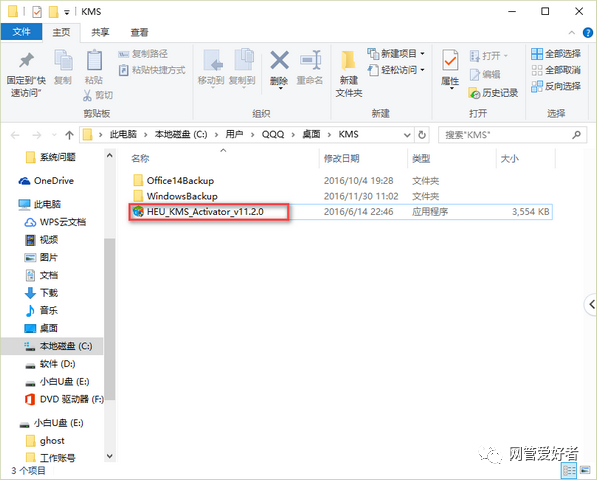Click 桌面 in the address breadcrumb
The image size is (597, 480).
311,134
